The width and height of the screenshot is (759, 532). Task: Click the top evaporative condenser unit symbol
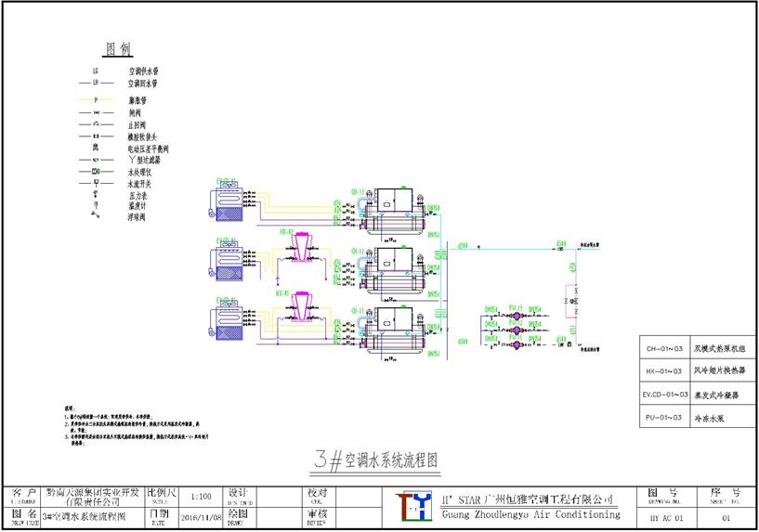[227, 201]
